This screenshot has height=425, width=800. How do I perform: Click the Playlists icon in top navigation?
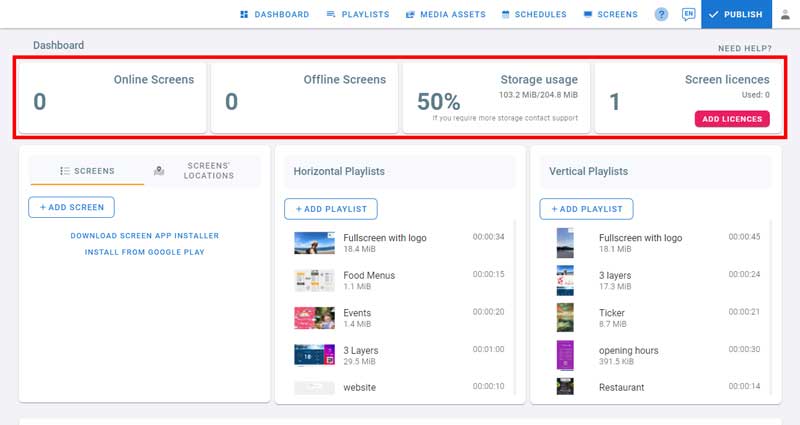(x=331, y=14)
